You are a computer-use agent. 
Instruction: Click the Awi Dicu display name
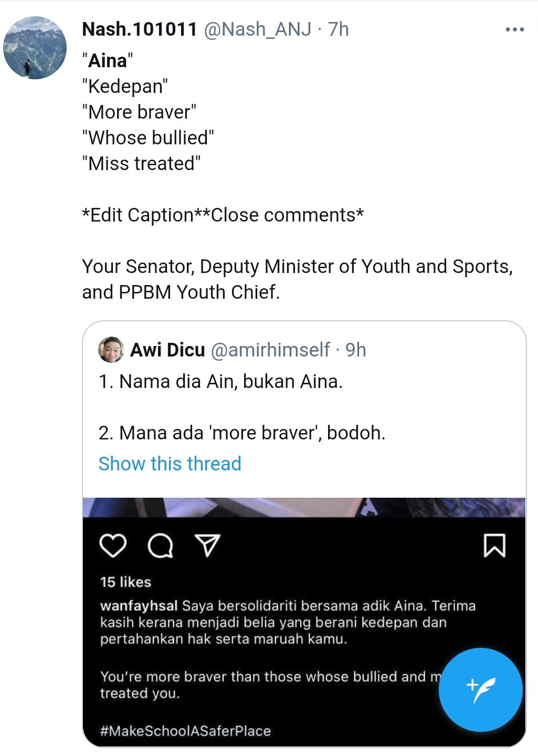[x=167, y=350]
